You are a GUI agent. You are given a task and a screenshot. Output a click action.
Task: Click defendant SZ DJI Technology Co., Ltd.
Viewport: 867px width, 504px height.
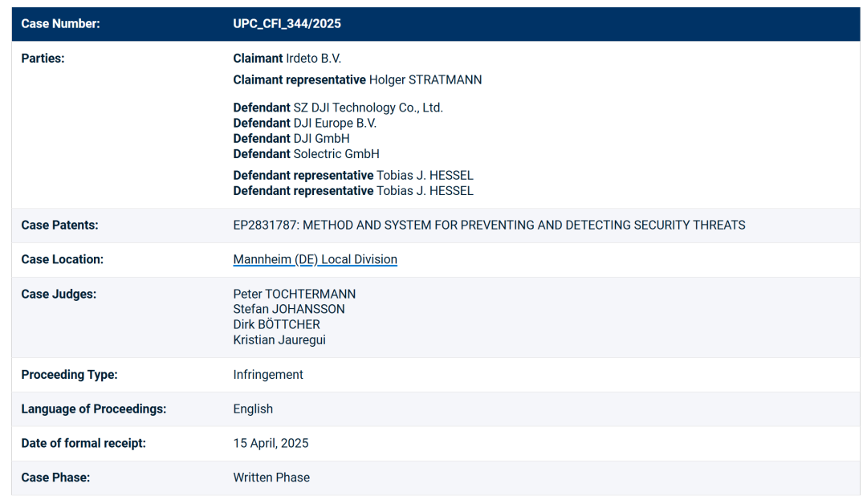click(368, 108)
